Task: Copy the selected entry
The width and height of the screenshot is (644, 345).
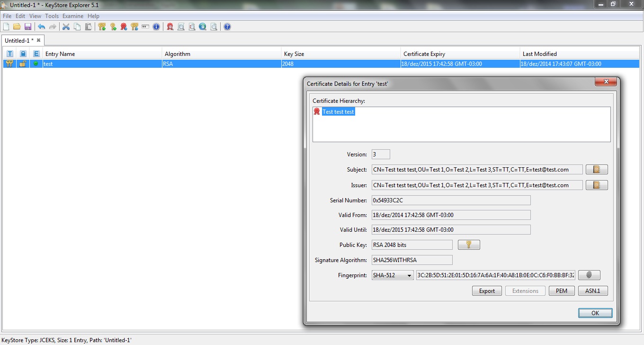Action: coord(77,27)
